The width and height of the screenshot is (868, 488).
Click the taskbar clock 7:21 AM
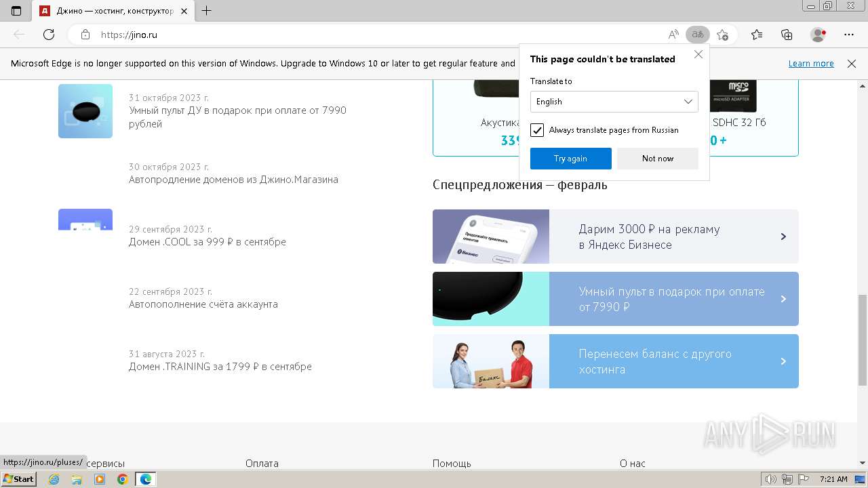(833, 479)
